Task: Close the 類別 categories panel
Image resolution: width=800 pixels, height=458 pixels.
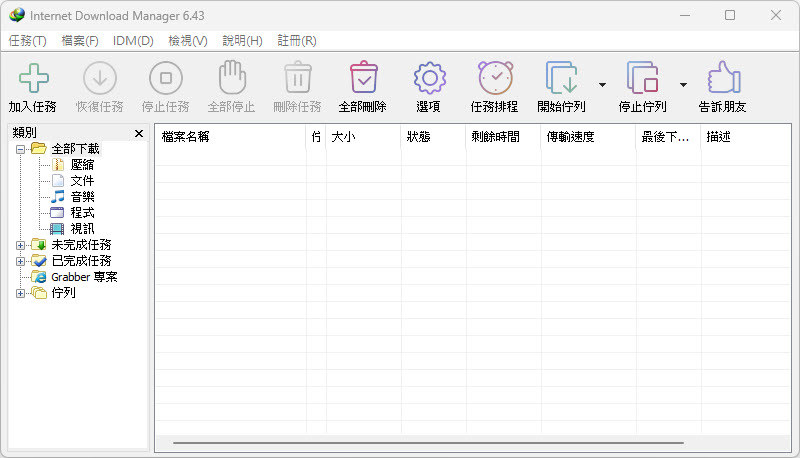Action: (x=139, y=134)
